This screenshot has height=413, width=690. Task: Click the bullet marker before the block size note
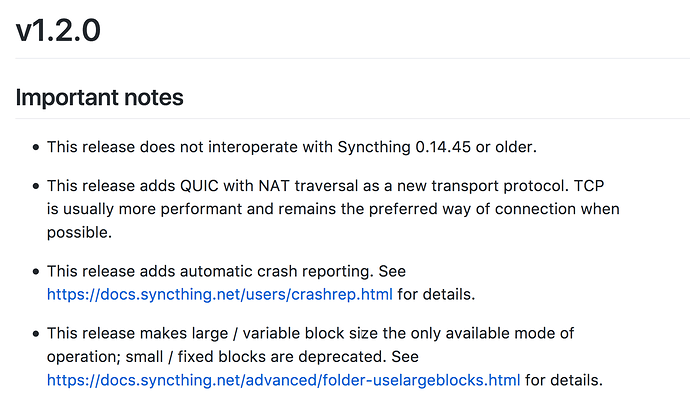[36, 334]
